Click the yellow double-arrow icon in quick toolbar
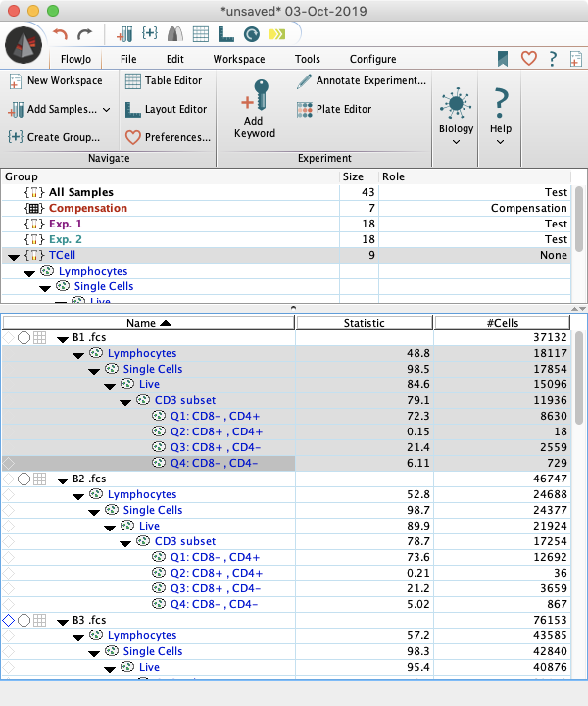Viewport: 588px width, 706px height. (277, 34)
